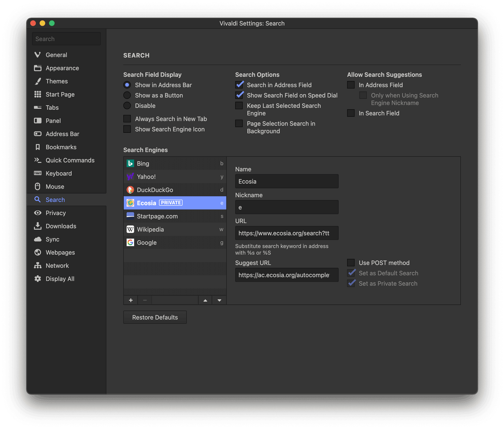Click the DuckDuckGo logo icon
Screen dimensions: 504x429
(130, 190)
